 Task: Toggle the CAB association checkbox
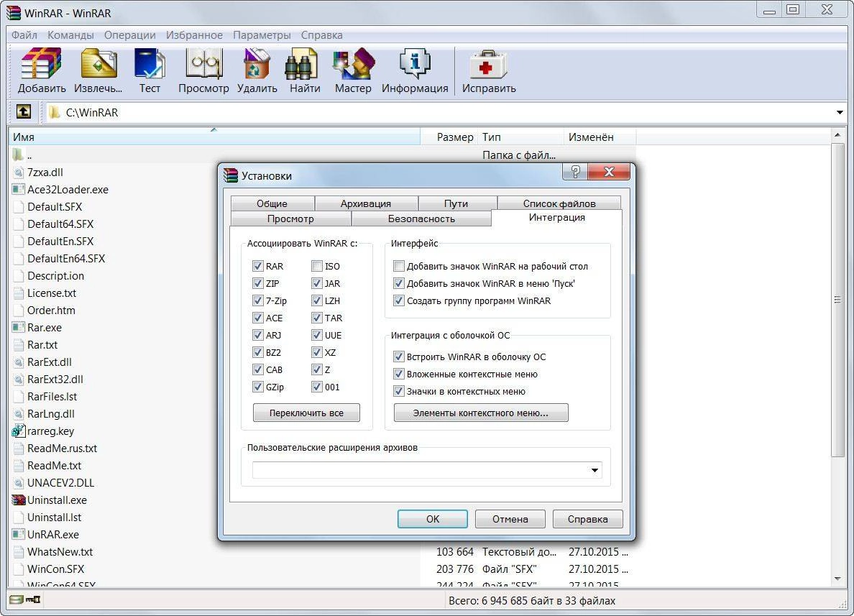[x=257, y=369]
